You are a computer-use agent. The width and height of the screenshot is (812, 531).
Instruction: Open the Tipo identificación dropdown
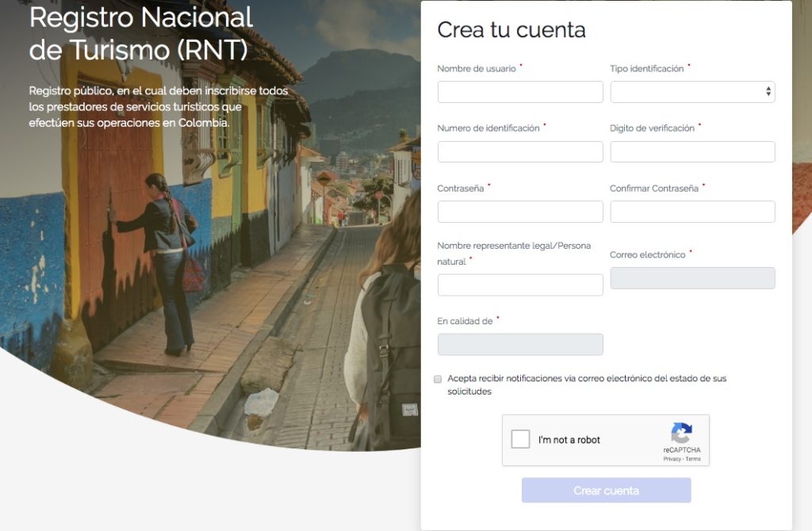tap(691, 92)
